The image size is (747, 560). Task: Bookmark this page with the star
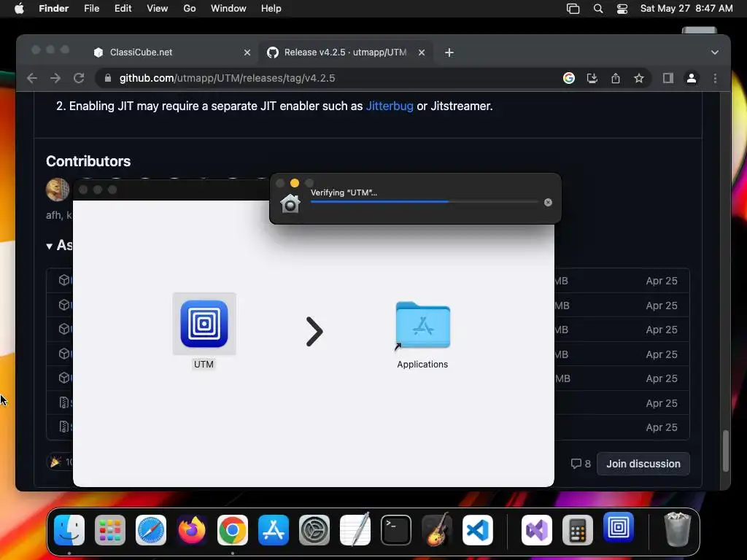[639, 78]
